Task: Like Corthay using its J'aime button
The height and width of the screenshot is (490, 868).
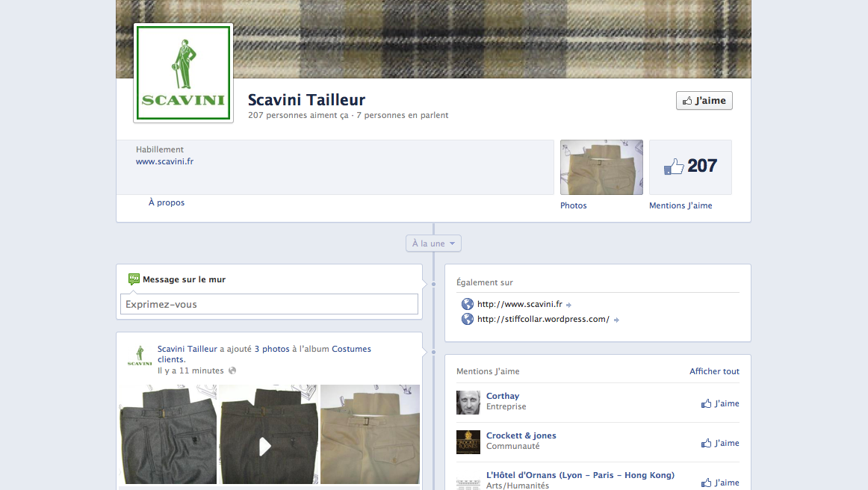Action: point(720,403)
